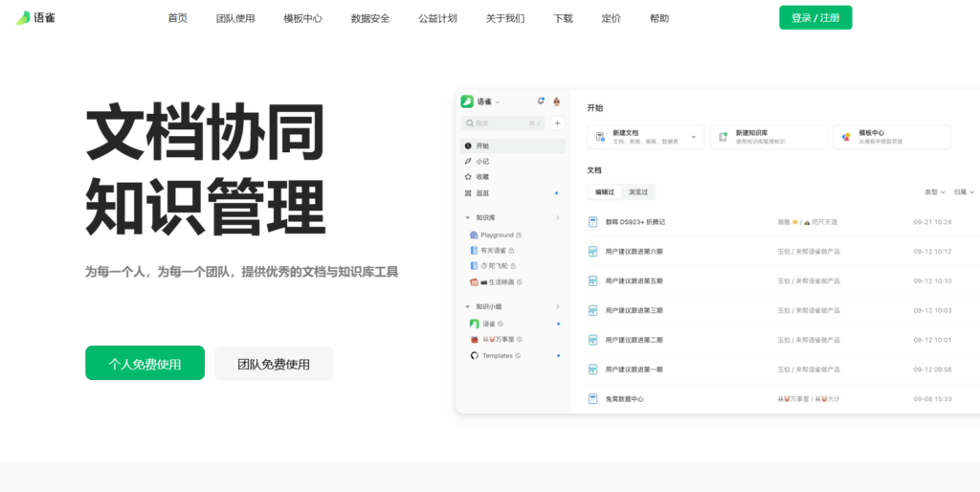Open the 类型 filter dropdown

point(934,192)
